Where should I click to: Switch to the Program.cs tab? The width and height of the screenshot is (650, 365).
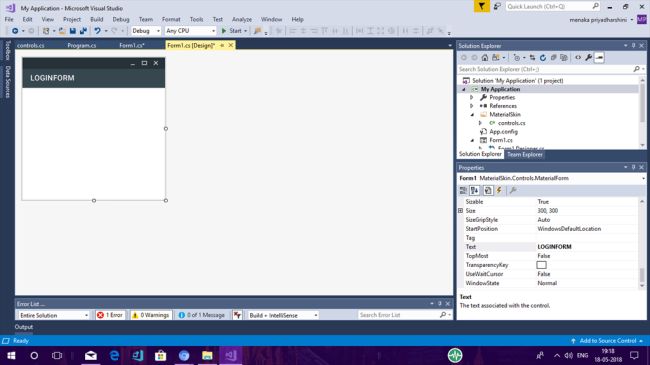[x=82, y=45]
